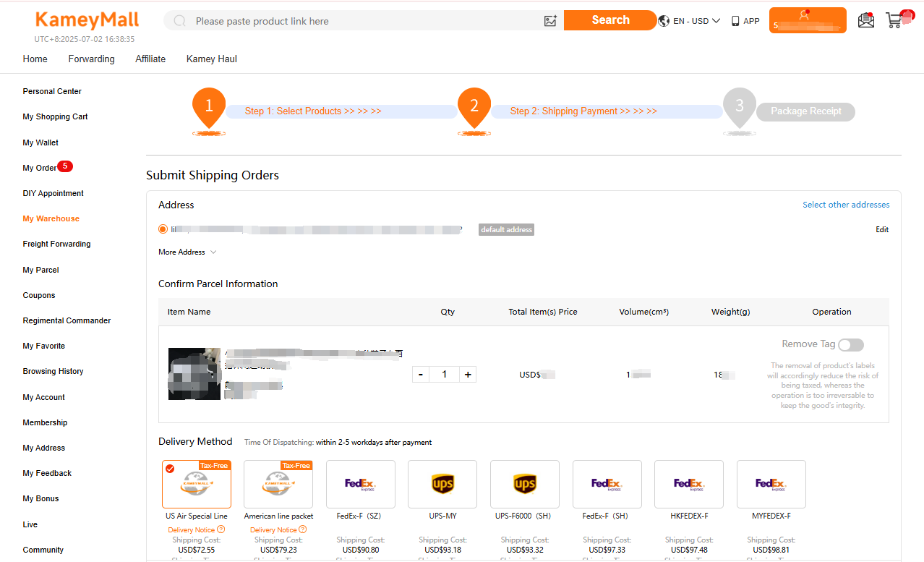Open the messages envelope icon
Viewport: 924px width, 562px height.
(865, 20)
